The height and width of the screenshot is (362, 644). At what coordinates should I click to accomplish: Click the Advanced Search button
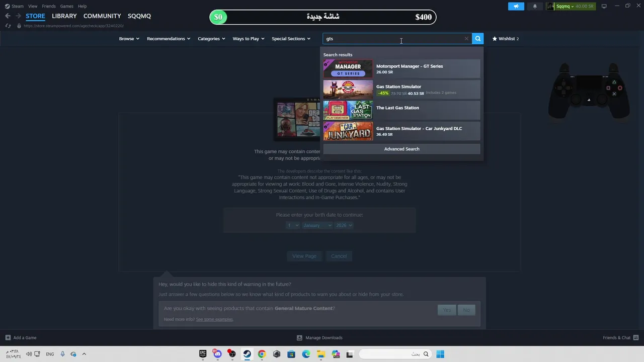coord(401,149)
